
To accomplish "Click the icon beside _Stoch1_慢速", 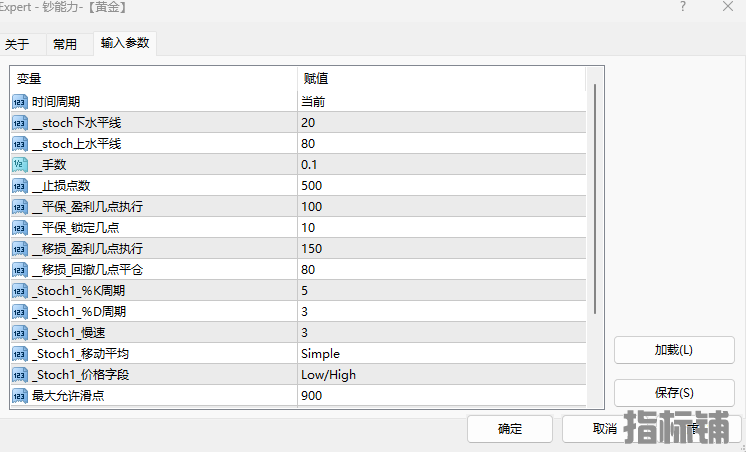I will (20, 333).
